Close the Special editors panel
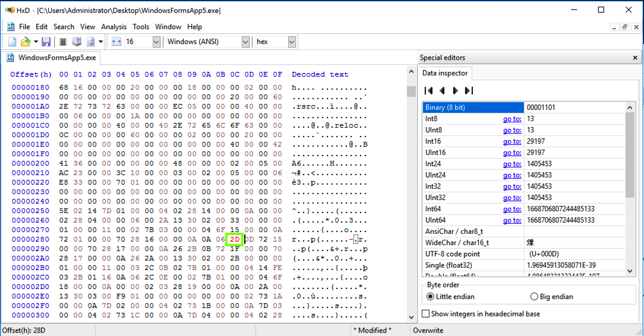 [635, 58]
